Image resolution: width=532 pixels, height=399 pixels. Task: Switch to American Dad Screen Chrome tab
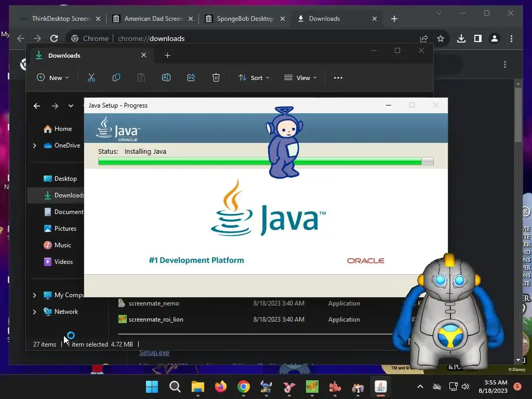[x=153, y=19]
